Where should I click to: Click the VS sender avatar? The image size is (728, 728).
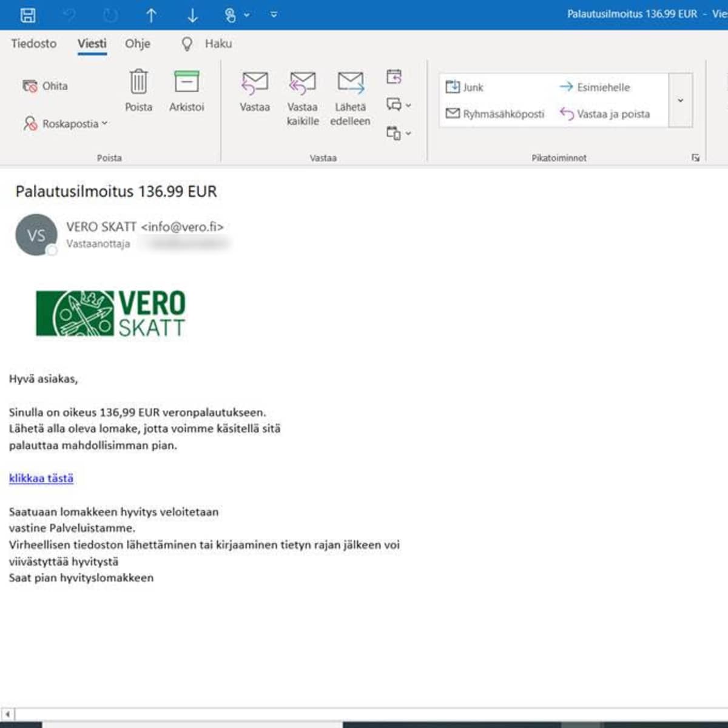[x=36, y=235]
